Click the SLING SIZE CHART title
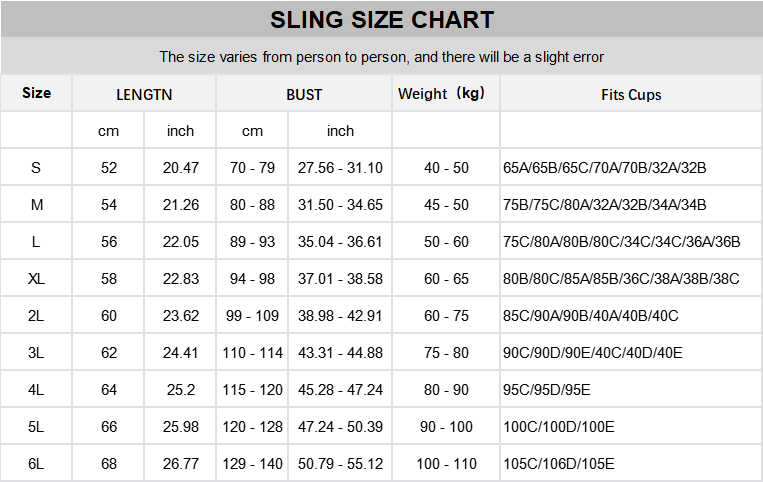 pos(381,20)
